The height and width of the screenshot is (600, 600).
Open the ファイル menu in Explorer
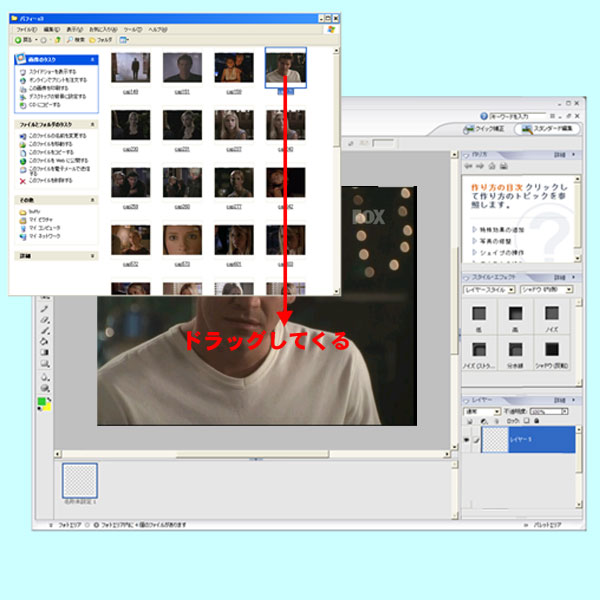(x=26, y=29)
